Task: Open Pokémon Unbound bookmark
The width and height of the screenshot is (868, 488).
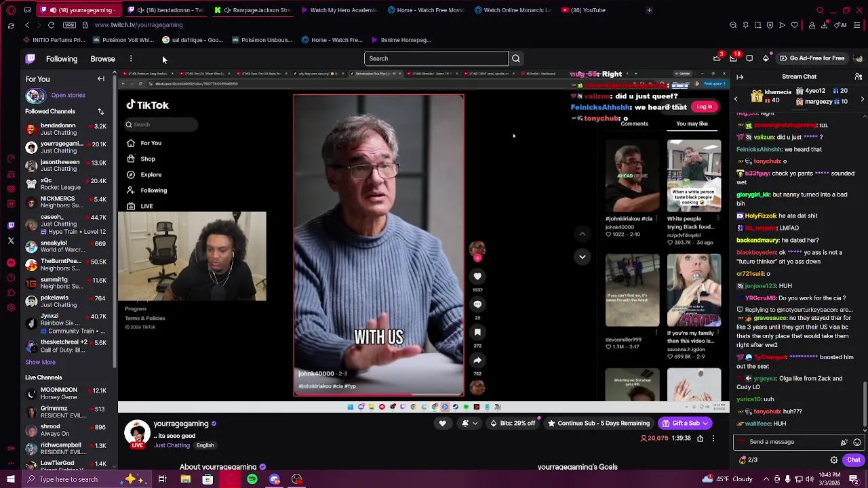Action: (262, 40)
